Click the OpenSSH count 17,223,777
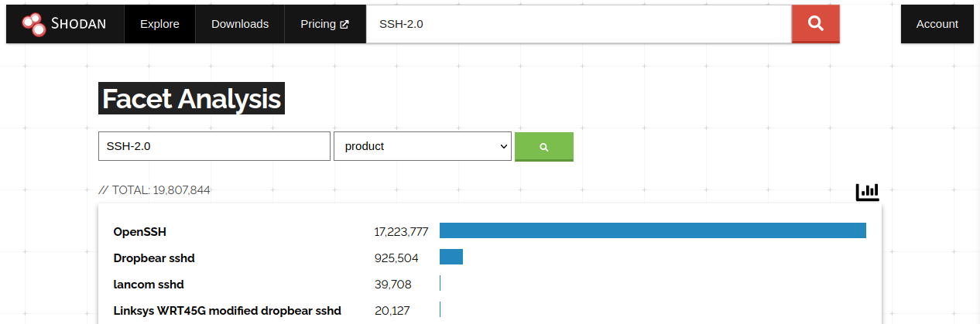This screenshot has height=324, width=980. pos(401,231)
